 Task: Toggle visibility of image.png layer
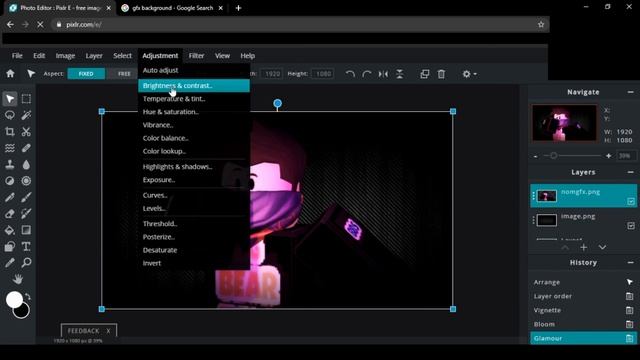tap(631, 226)
